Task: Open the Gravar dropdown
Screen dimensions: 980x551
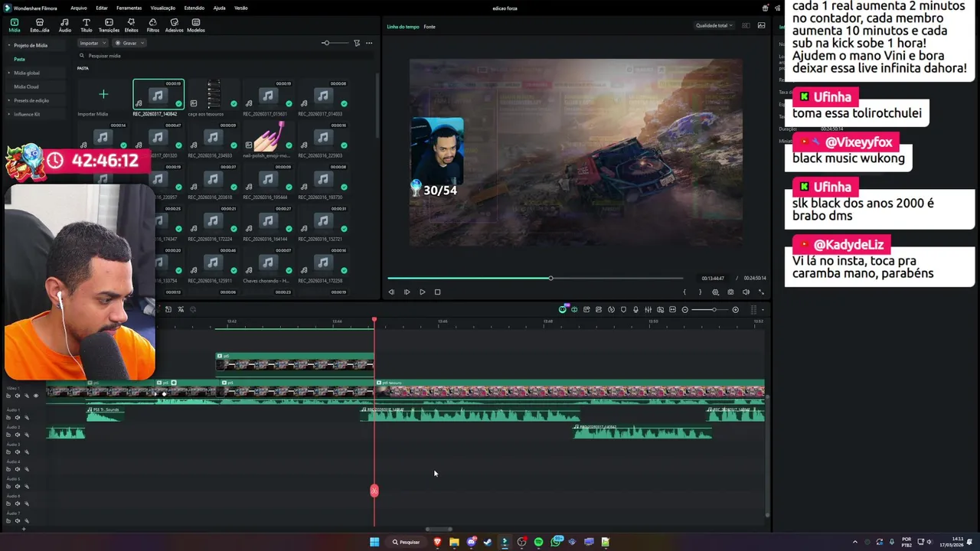Action: click(x=129, y=43)
